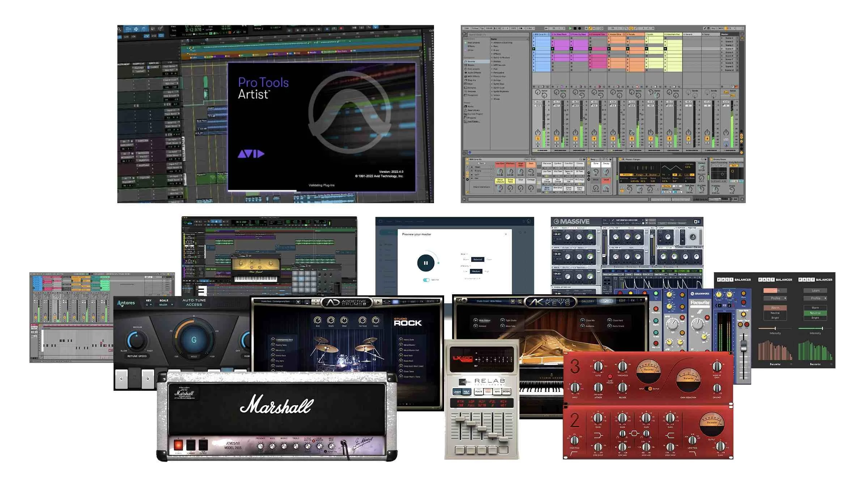Close the Preview your master dialog
868x488 pixels.
pyautogui.click(x=506, y=234)
